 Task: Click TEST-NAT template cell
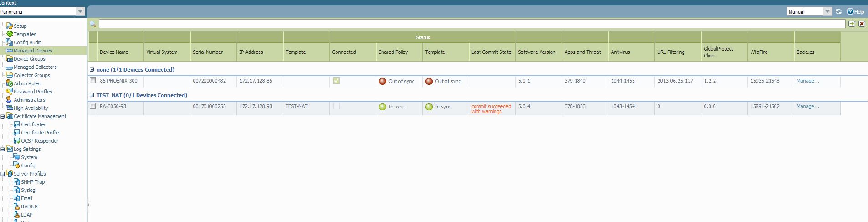[296, 106]
